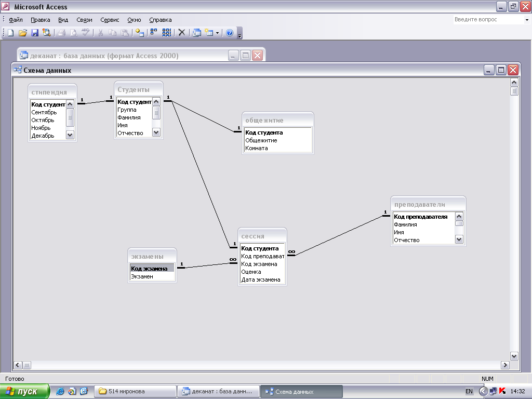Click the пуск Start button
Screen dimensions: 532x399
(x=24, y=391)
